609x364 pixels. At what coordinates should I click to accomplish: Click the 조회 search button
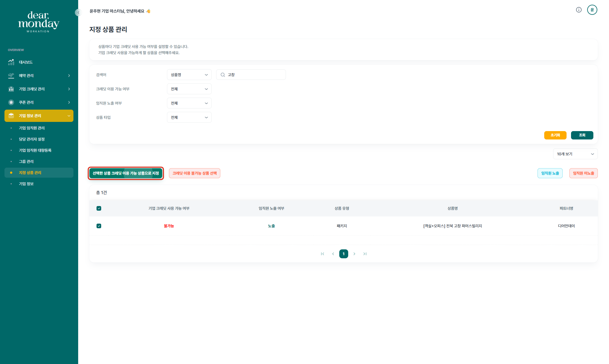pyautogui.click(x=582, y=135)
